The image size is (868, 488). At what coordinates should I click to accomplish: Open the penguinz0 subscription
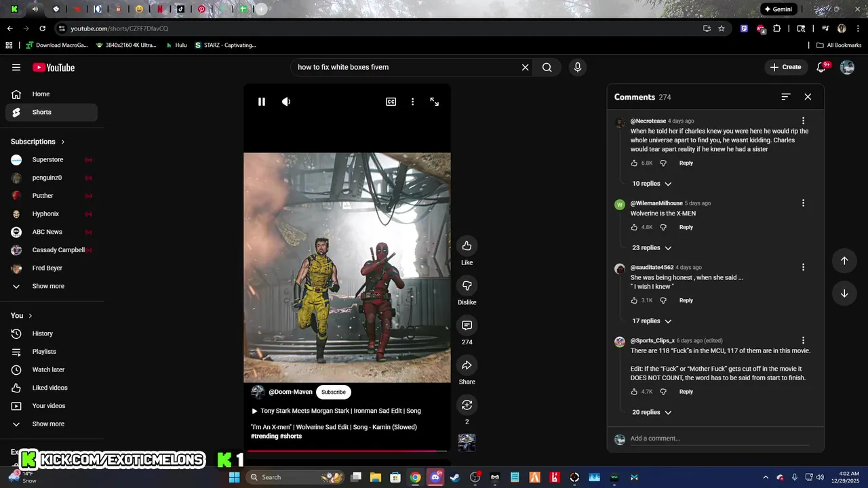(x=52, y=178)
